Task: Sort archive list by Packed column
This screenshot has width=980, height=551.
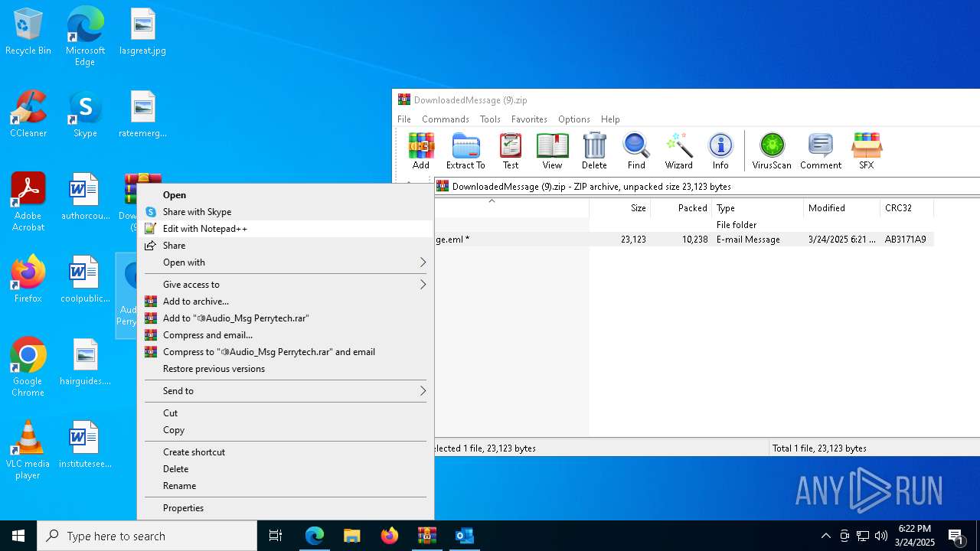Action: point(681,208)
